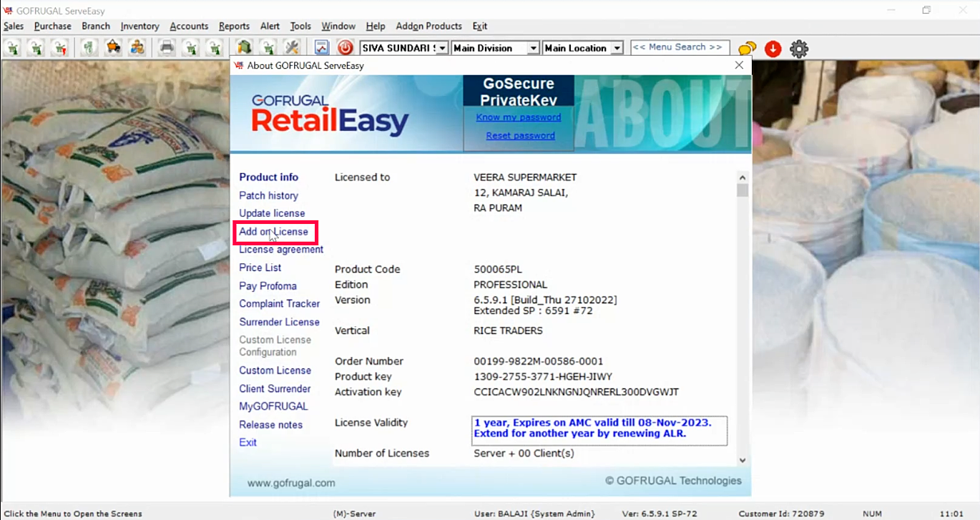Click the printer icon in the toolbar
The height and width of the screenshot is (520, 980).
[x=167, y=48]
